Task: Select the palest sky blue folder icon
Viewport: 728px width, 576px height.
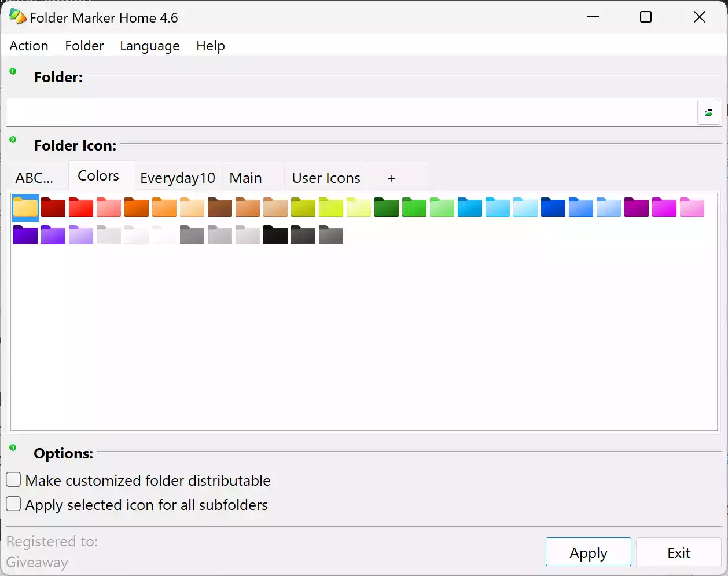Action: pyautogui.click(x=525, y=208)
